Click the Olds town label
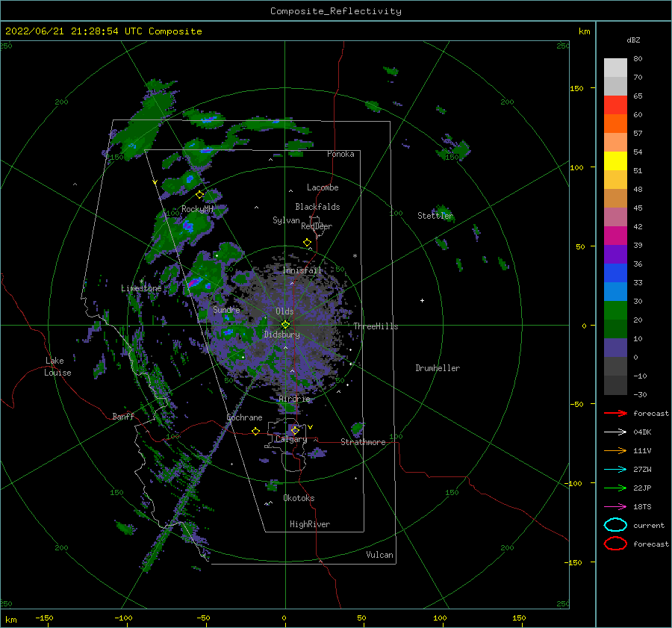The height and width of the screenshot is (628, 672). (x=284, y=311)
